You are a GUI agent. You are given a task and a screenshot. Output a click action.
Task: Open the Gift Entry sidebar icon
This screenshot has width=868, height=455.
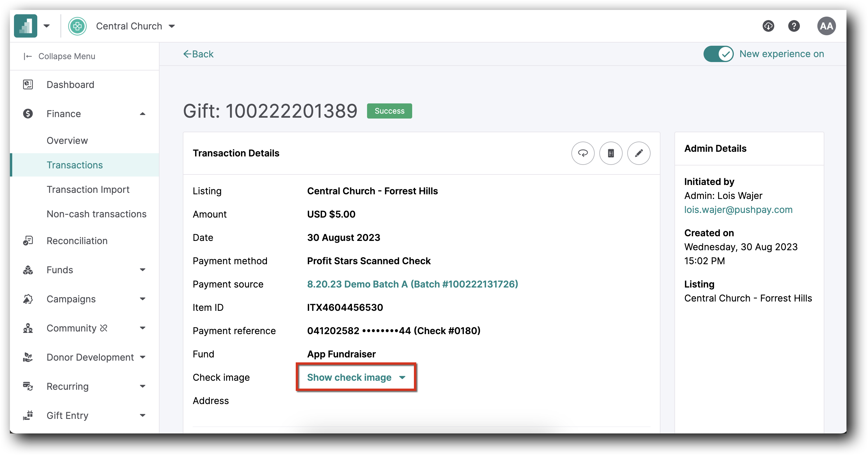pyautogui.click(x=28, y=415)
